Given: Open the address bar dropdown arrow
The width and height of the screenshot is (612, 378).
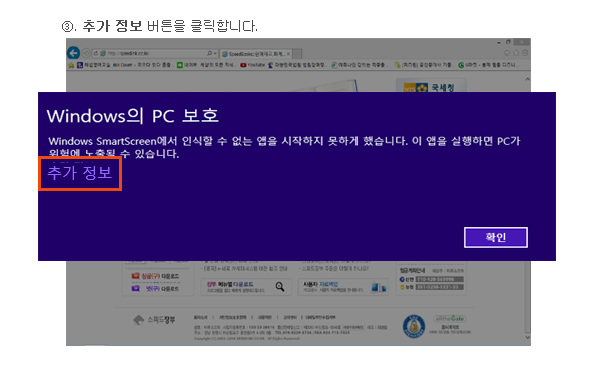Looking at the screenshot, I should [x=215, y=53].
